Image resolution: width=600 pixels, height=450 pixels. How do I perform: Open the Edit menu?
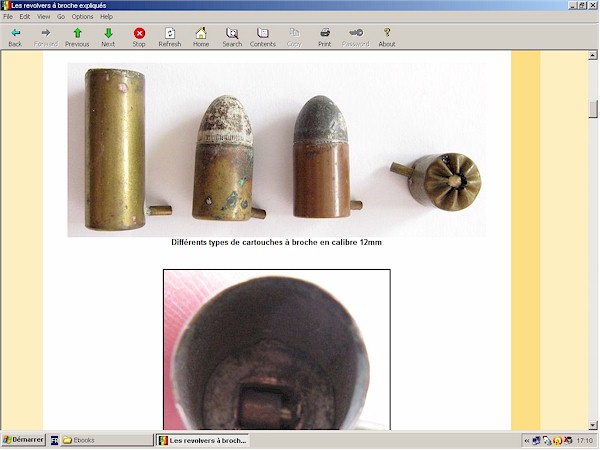(25, 16)
